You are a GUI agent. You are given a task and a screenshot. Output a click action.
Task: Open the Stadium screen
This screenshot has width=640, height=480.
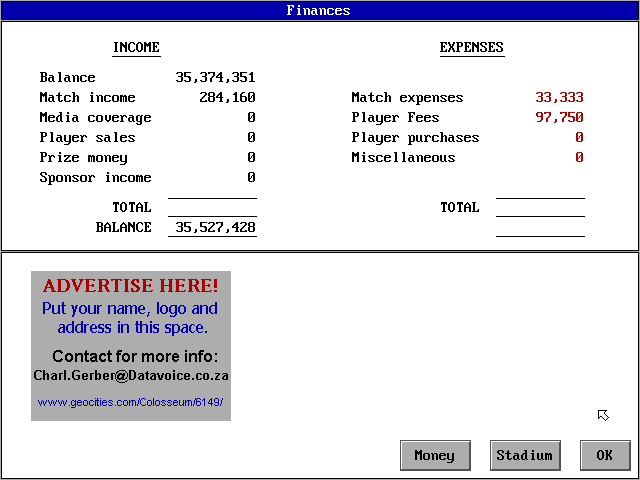tap(524, 455)
